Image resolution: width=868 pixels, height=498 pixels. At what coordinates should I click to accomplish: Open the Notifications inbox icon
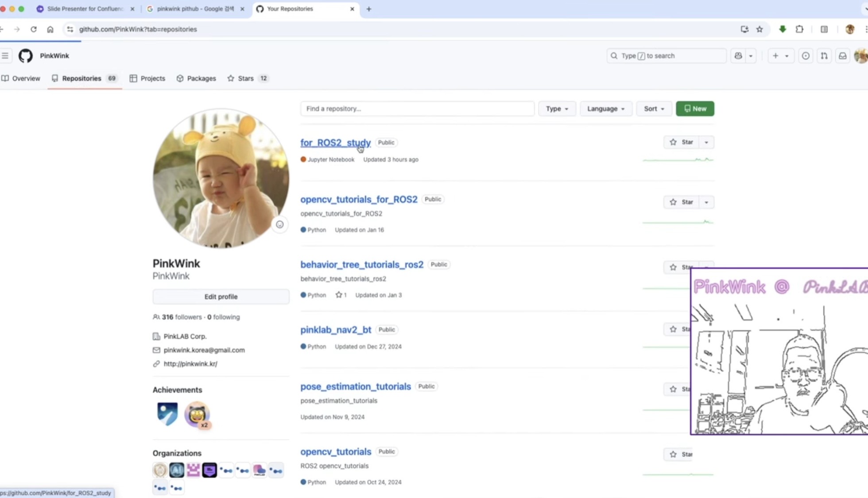(842, 56)
